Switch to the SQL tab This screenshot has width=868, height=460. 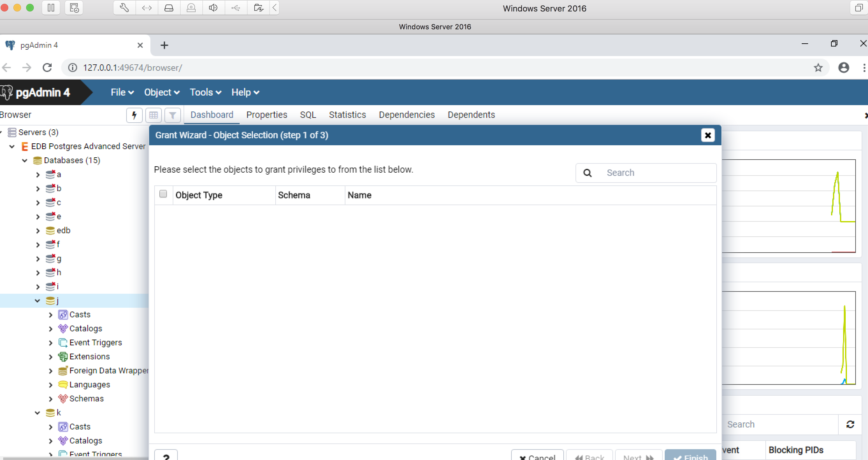pos(307,115)
